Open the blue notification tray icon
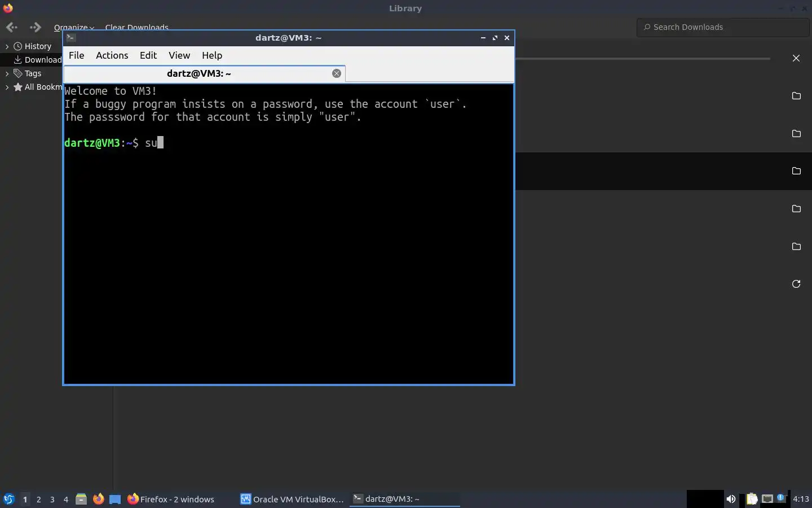Image resolution: width=812 pixels, height=508 pixels. [781, 498]
